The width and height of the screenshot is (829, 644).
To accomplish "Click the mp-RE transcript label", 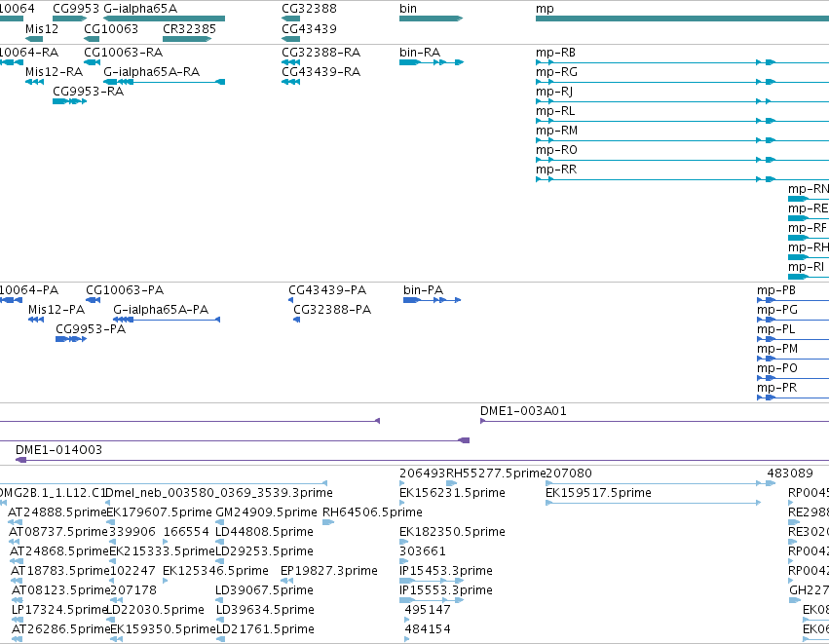I will [x=808, y=208].
